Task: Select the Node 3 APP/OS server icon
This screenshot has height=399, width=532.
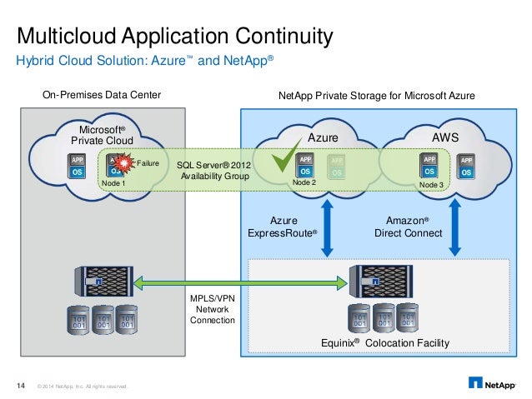Action: pos(429,166)
